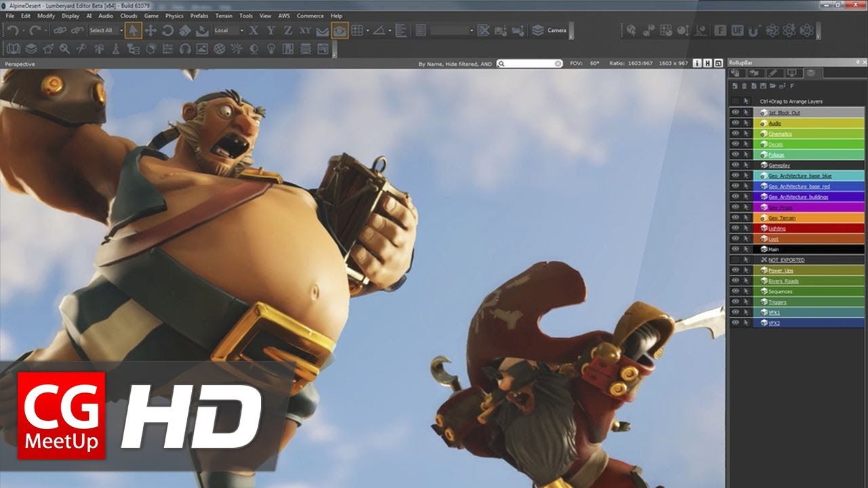Select the 1st_Block_Out layer

click(x=809, y=113)
